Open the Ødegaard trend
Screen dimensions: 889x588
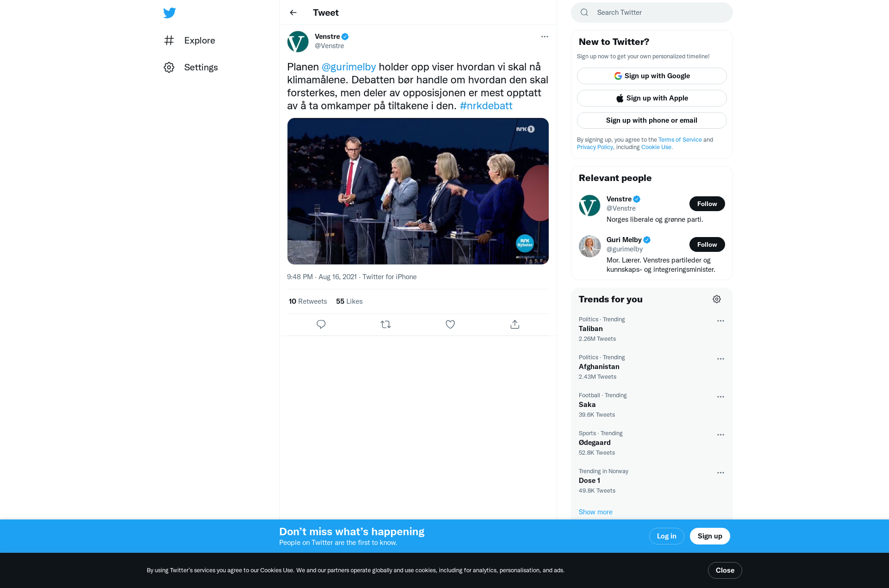coord(651,443)
